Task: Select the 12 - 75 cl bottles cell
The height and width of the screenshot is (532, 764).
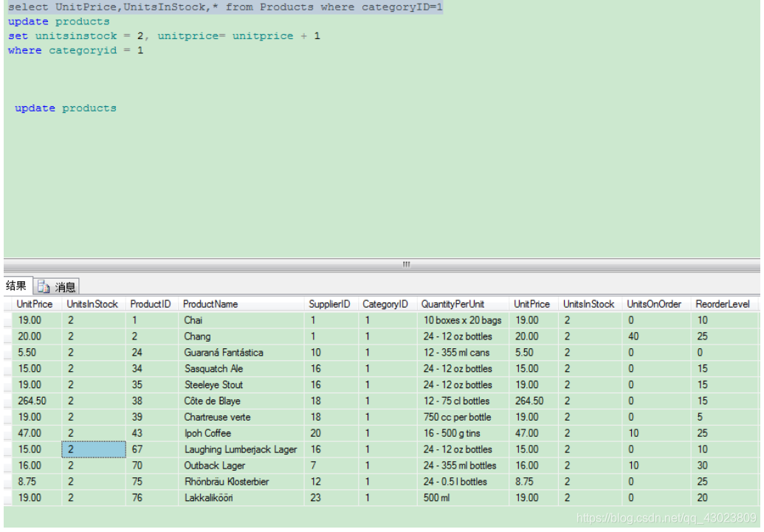Action: click(463, 401)
